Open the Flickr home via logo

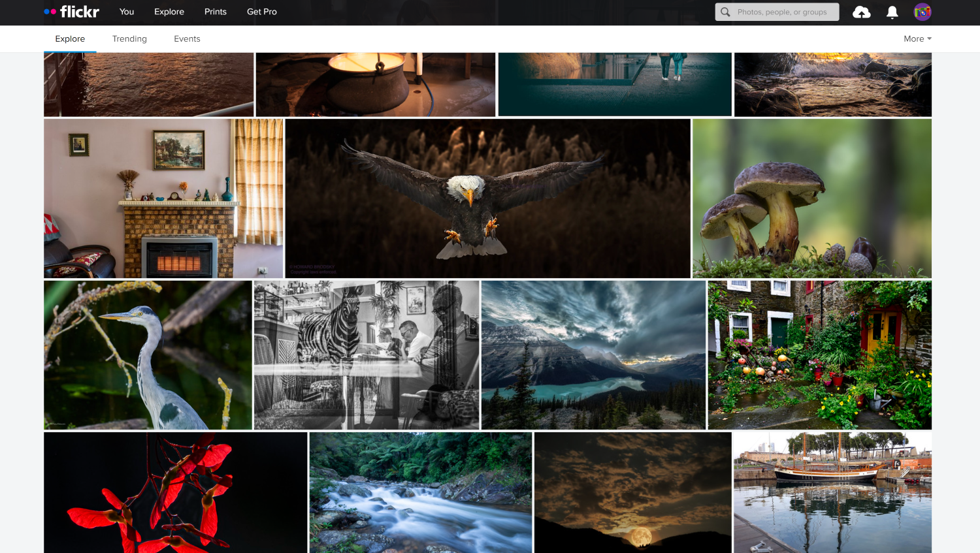(72, 11)
